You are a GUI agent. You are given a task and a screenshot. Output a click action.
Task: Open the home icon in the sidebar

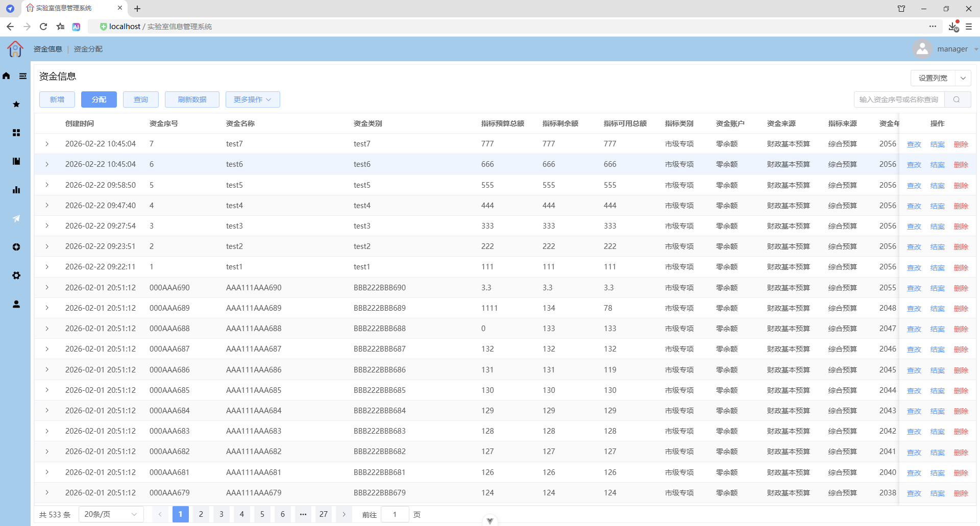coord(6,76)
